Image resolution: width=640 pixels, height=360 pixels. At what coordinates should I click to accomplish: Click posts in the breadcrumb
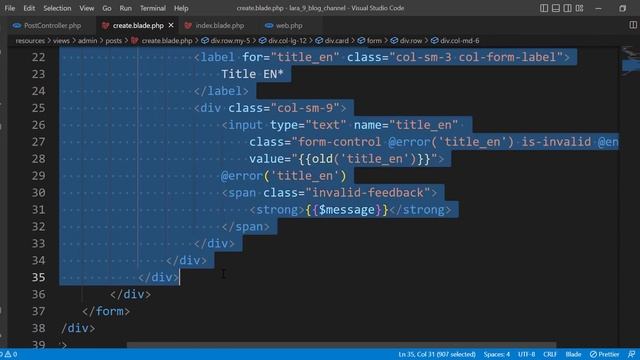113,41
